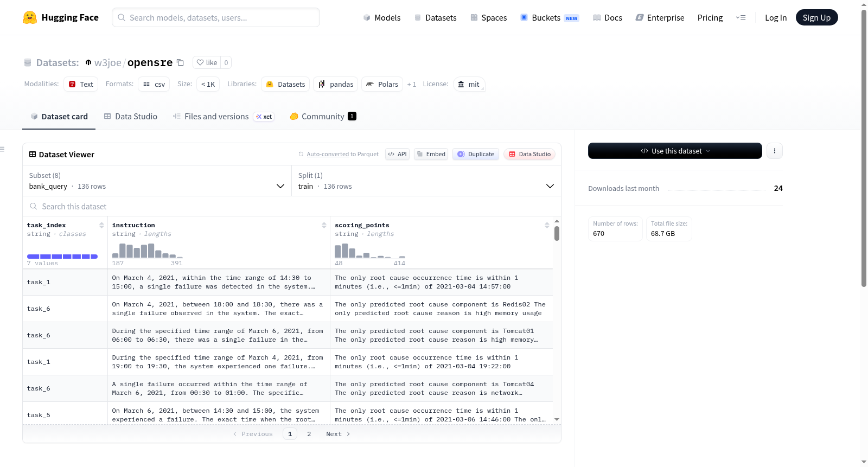
Task: Open Data Studio from viewer header
Action: click(529, 154)
